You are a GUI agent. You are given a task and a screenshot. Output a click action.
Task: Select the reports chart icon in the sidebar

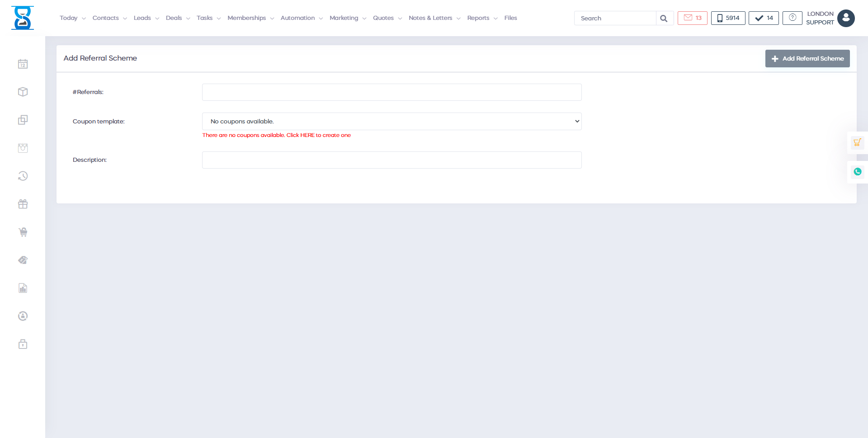[23, 288]
